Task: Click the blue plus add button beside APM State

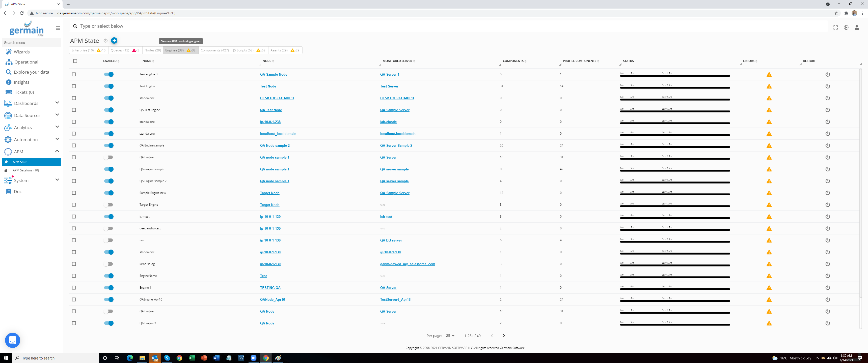Action: (114, 40)
